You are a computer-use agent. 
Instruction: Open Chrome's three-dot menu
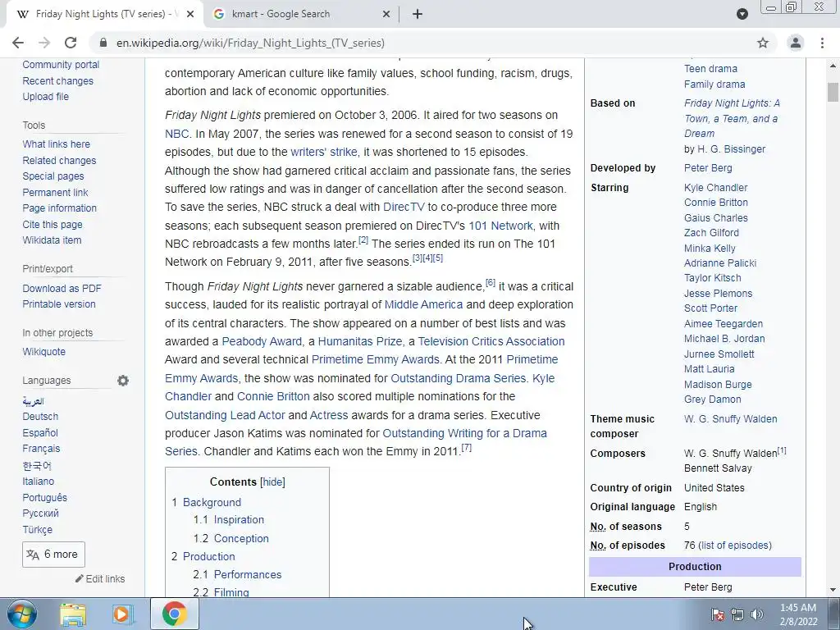tap(822, 43)
